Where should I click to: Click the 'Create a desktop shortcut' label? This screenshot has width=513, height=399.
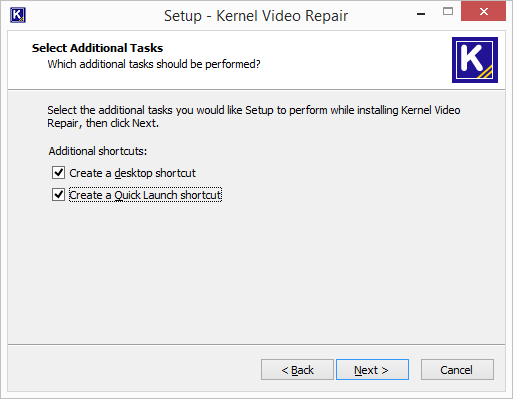(x=132, y=173)
